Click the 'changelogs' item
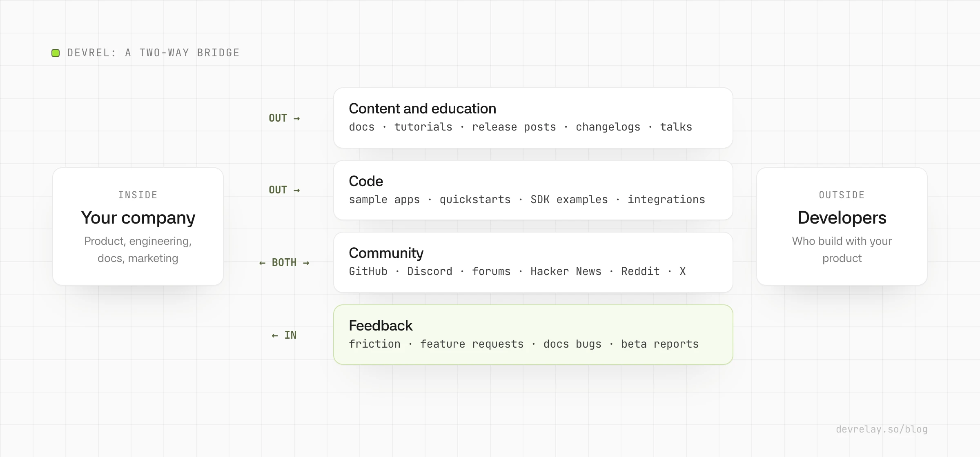 [608, 127]
